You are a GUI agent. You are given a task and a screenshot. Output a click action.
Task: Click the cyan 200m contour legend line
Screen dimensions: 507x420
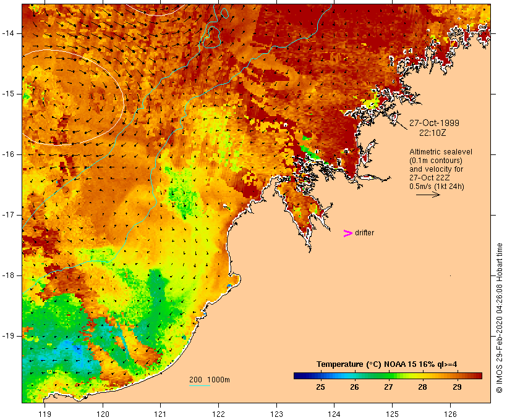tap(200, 385)
